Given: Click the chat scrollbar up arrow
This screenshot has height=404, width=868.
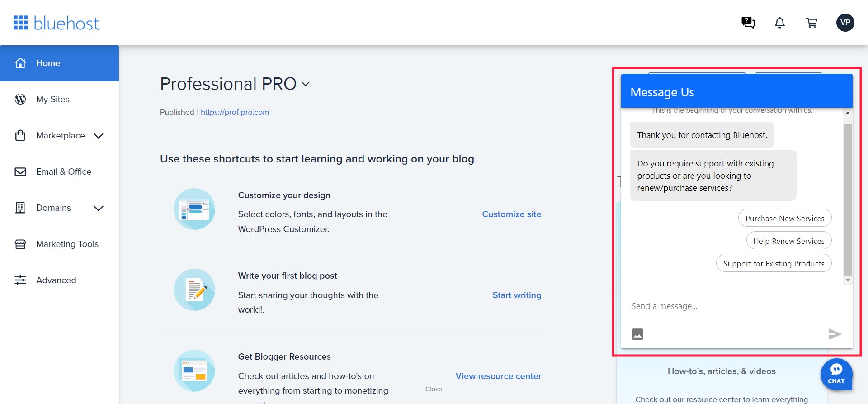Looking at the screenshot, I should pos(848,113).
